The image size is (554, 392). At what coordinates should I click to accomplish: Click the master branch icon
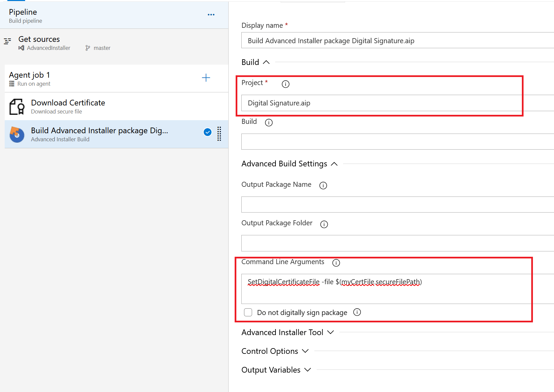click(x=88, y=48)
